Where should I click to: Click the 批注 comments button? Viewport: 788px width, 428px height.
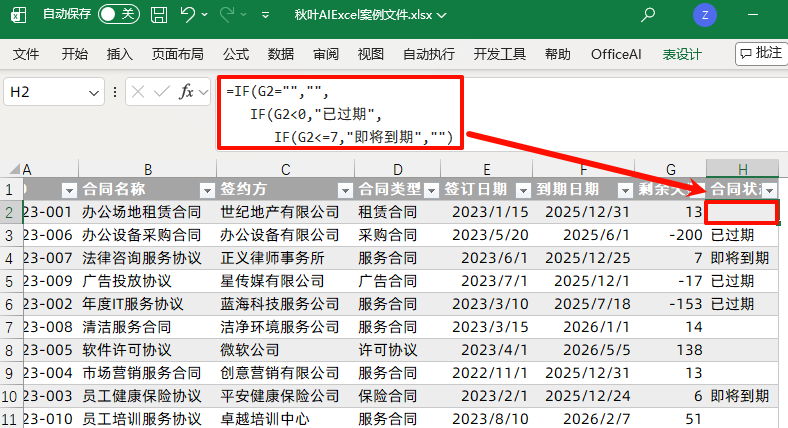coord(759,53)
